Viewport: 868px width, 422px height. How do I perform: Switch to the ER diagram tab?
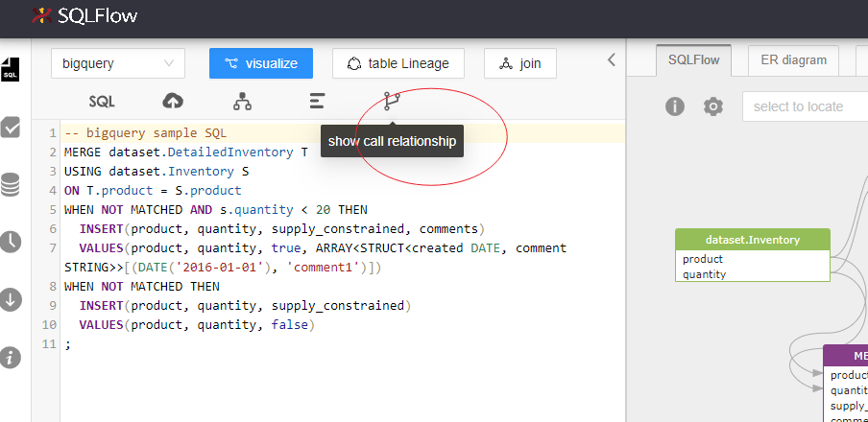[793, 60]
